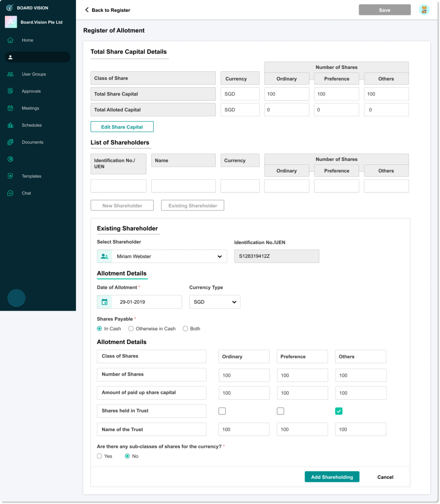Screen dimensions: 440x504
Task: Open User Groups icon in sidebar
Action: (10, 74)
